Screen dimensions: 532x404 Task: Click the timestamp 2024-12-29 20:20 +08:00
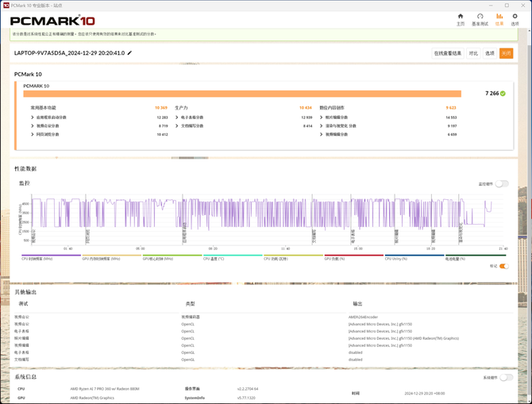pos(425,394)
